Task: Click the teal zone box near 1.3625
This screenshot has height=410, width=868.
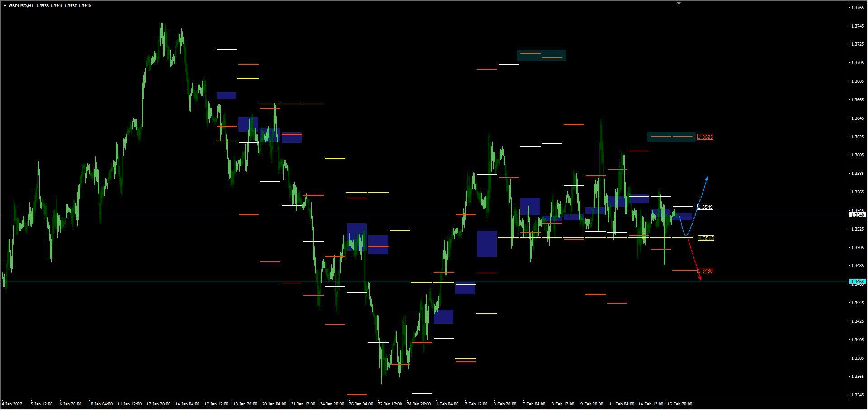Action: [671, 137]
